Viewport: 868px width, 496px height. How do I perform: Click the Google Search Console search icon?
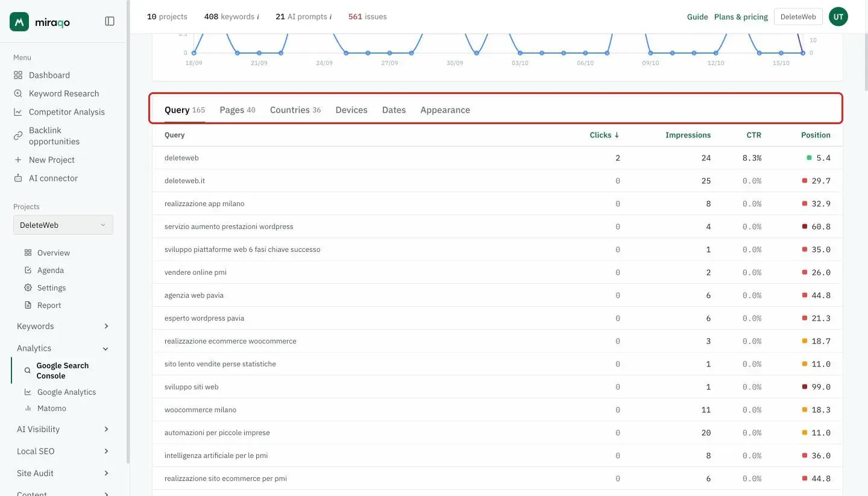pyautogui.click(x=27, y=371)
